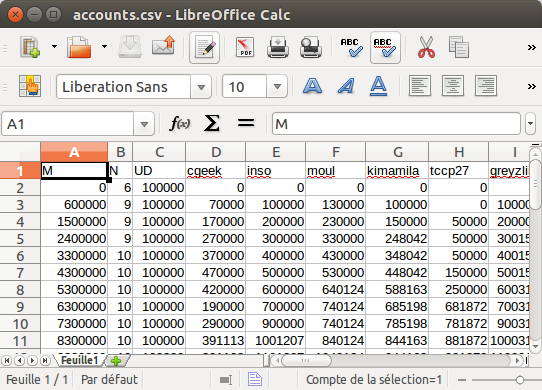
Task: Center text horizontally icon
Action: (x=453, y=86)
